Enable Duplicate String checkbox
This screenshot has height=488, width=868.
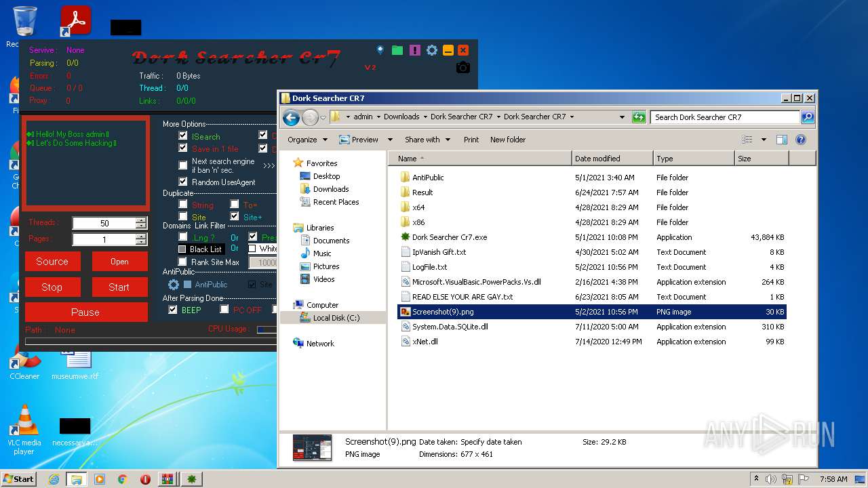[183, 204]
